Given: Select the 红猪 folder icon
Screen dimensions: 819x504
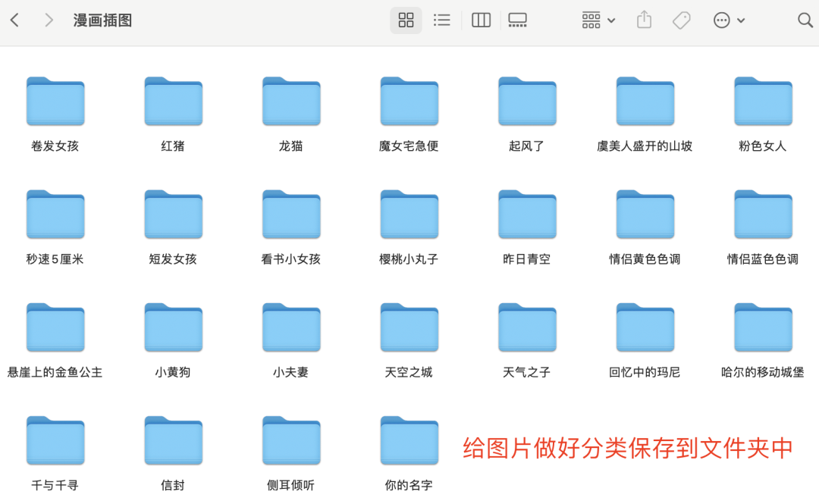Looking at the screenshot, I should (x=174, y=102).
